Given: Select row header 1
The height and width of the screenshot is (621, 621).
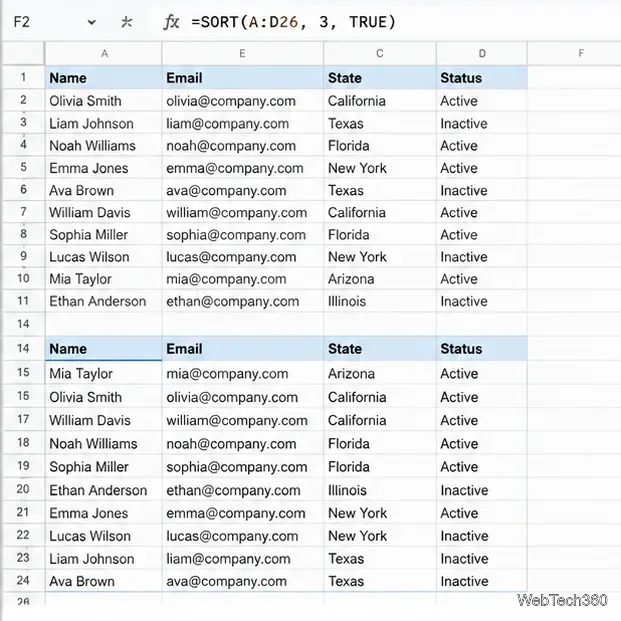Looking at the screenshot, I should pyautogui.click(x=23, y=77).
